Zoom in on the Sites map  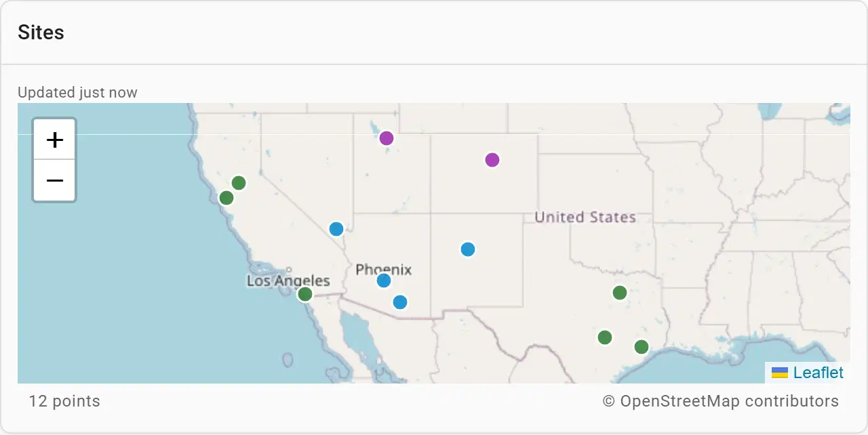(x=54, y=140)
